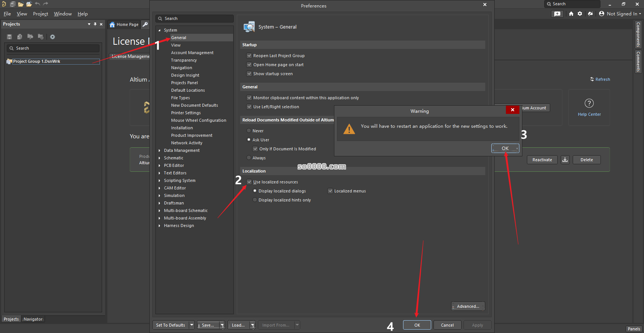Viewport: 644px width, 333px height.
Task: Click the house icon beside the top-right gear
Action: pos(571,14)
